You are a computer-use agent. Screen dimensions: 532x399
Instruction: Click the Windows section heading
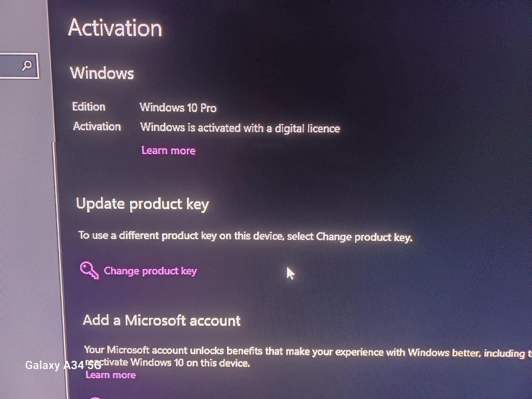(x=102, y=73)
